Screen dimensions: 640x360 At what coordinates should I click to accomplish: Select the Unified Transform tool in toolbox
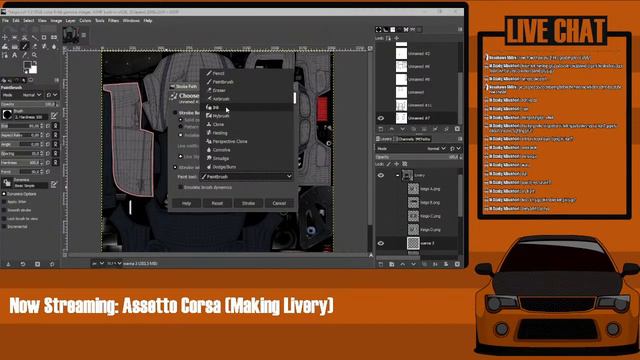pos(53,37)
